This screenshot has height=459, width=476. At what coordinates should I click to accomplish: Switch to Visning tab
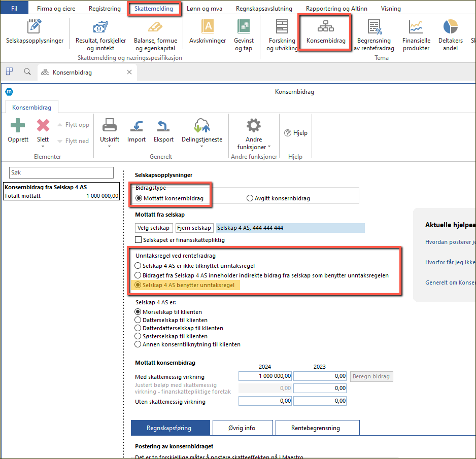point(391,9)
